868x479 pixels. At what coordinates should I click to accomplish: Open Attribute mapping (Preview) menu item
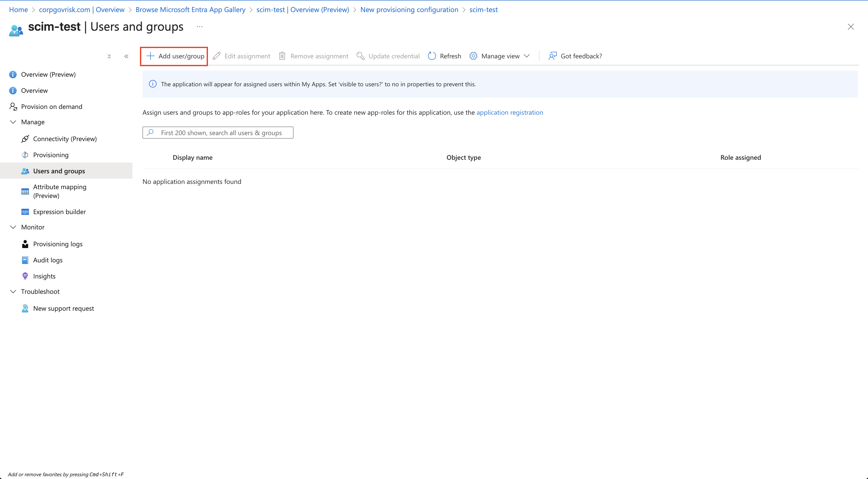pos(60,191)
